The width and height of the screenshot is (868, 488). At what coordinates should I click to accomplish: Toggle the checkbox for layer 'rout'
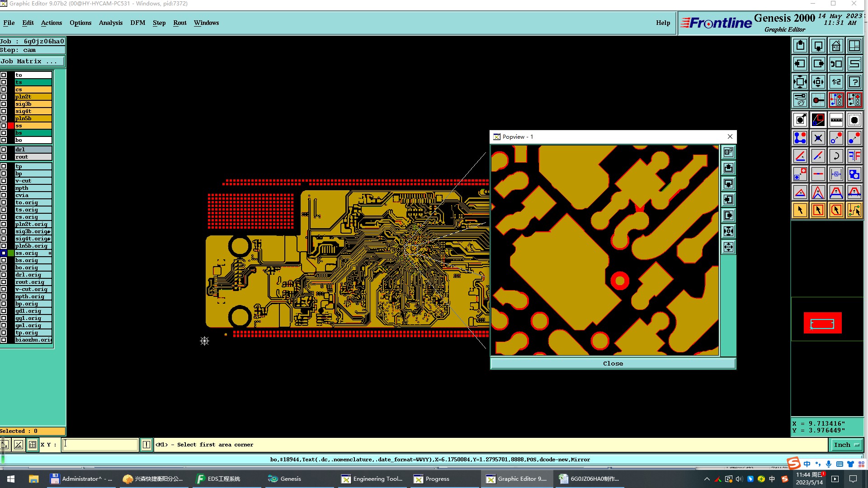point(4,157)
